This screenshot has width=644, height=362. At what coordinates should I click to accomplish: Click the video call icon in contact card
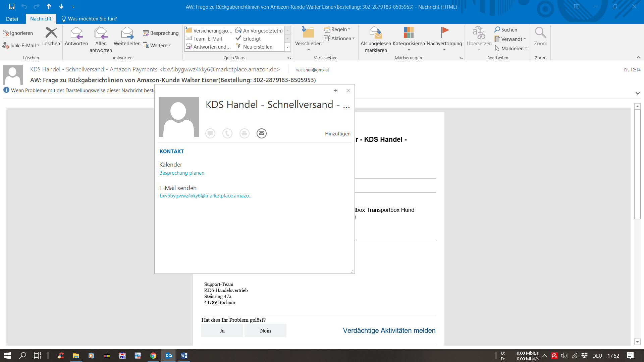(245, 133)
